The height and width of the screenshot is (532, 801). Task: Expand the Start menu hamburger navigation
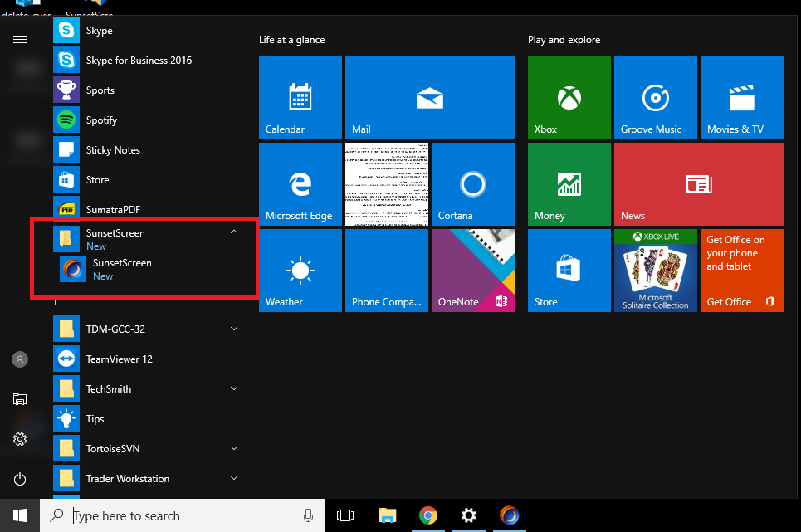point(20,39)
